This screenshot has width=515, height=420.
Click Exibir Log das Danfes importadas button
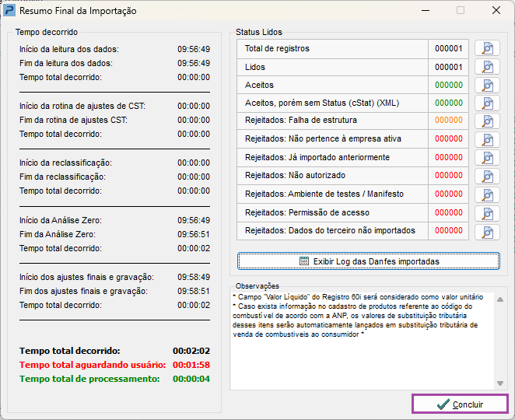coord(369,261)
